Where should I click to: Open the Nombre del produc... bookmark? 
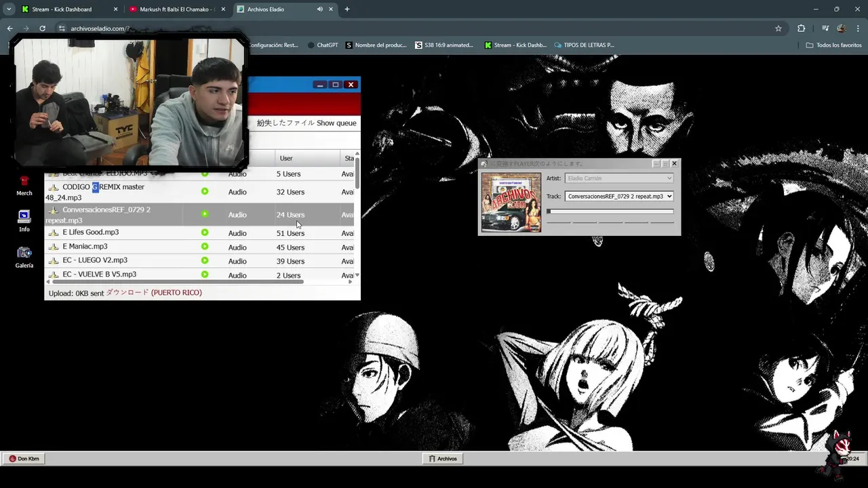coord(376,45)
